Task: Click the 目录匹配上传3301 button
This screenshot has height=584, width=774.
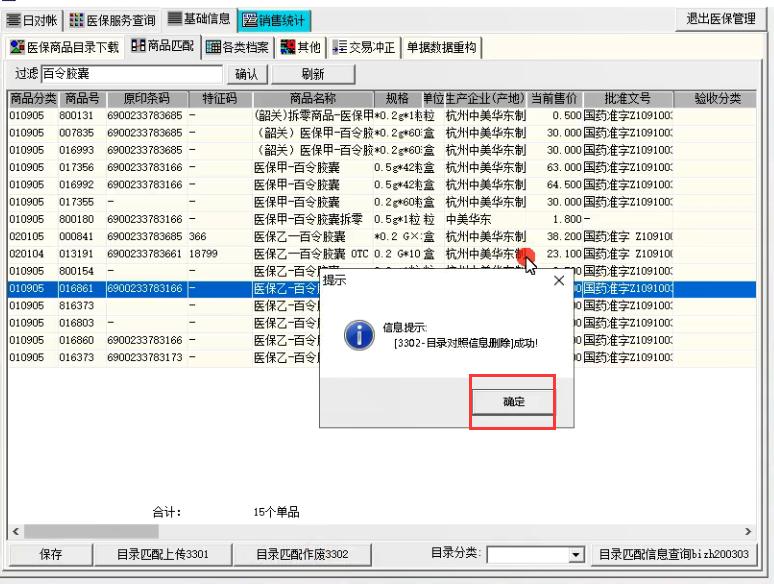Action: 162,554
